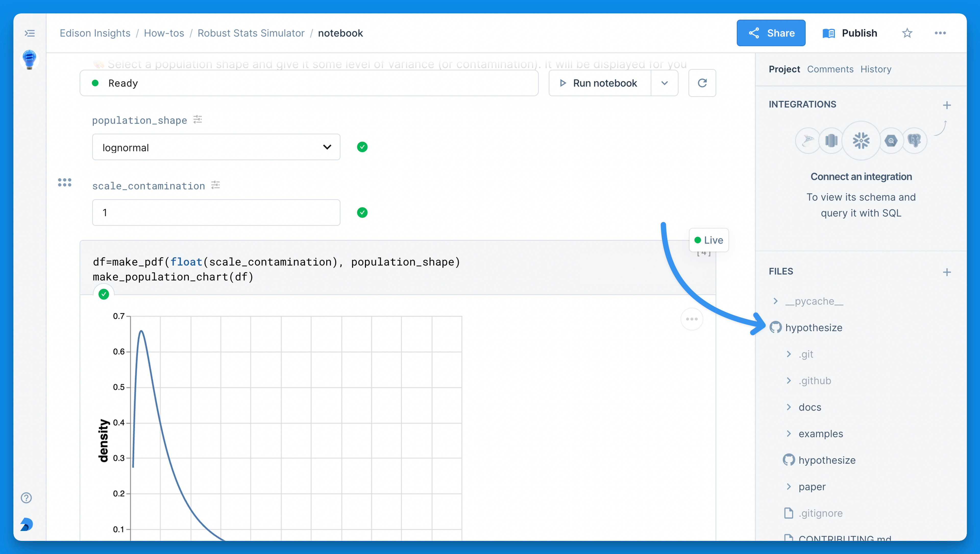The image size is (980, 554).
Task: Click the Run notebook button
Action: click(x=600, y=83)
